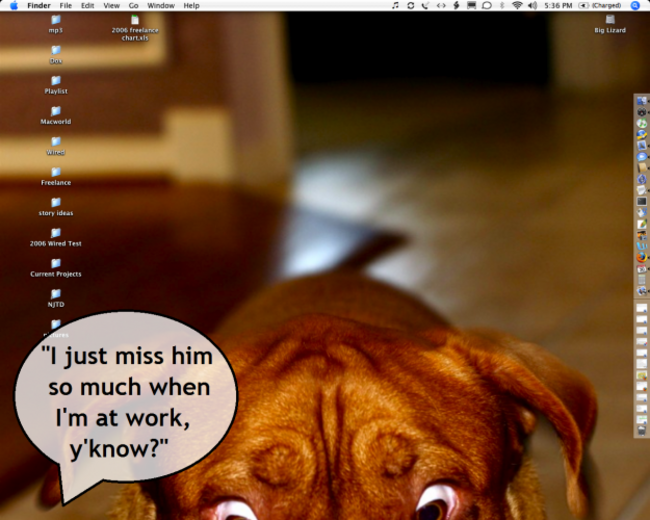Viewport: 650px width, 520px height.
Task: Click the battery Charged indicator
Action: (x=600, y=5)
